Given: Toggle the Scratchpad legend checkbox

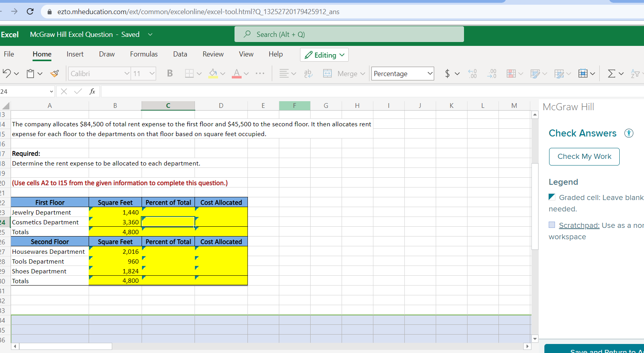Looking at the screenshot, I should [552, 225].
